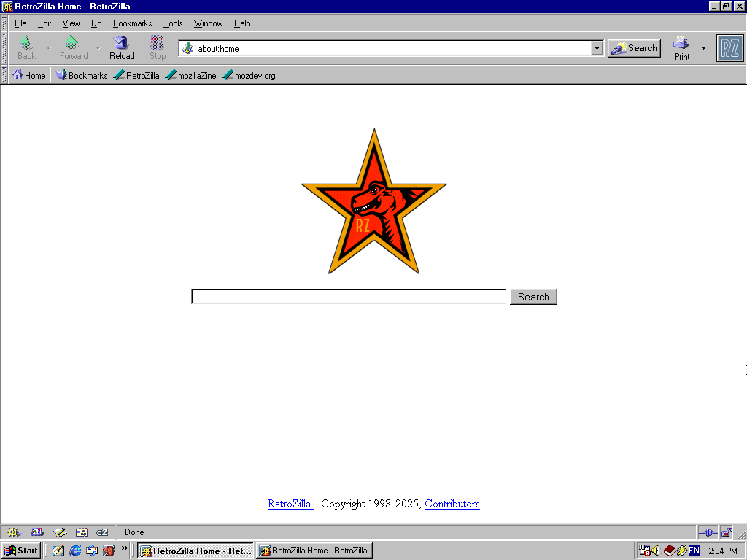Viewport: 747px width, 560px height.
Task: Open Mail component from status bar icon
Action: (x=36, y=532)
